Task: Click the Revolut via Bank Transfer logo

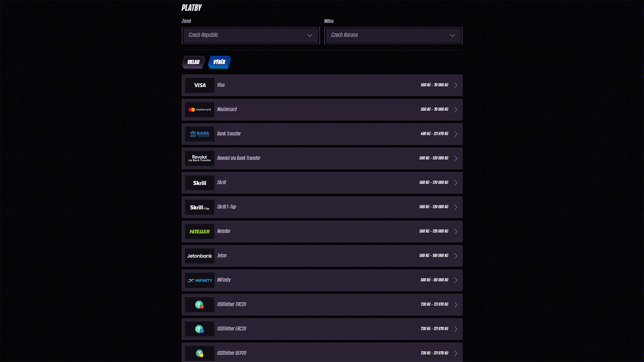Action: (x=200, y=158)
